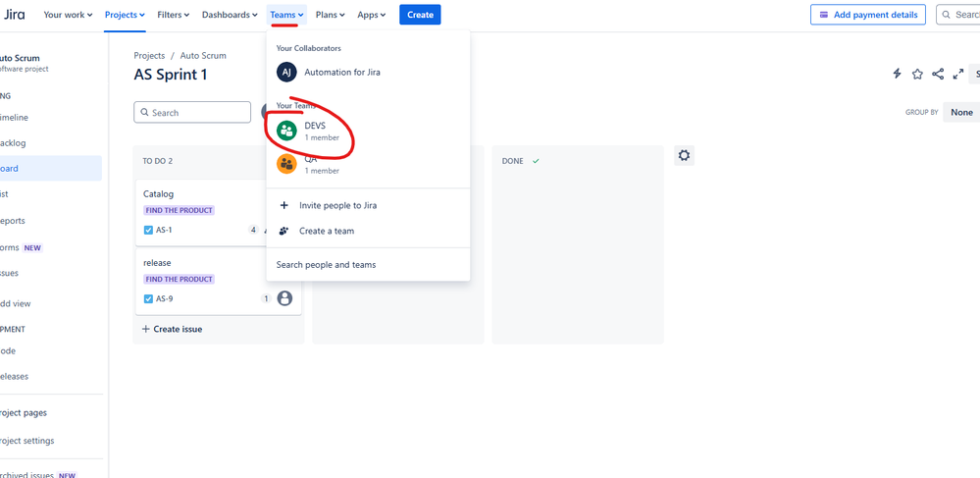
Task: Open the Catalog issue card
Action: (218, 213)
